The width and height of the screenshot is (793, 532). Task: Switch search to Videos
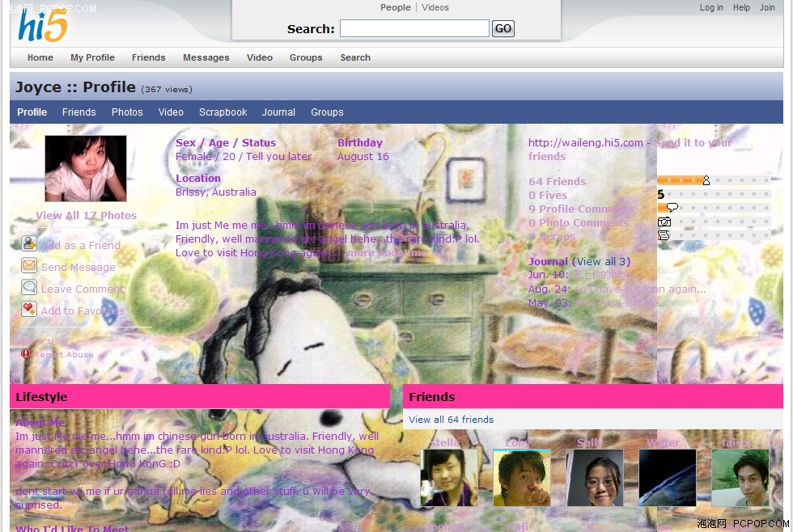tap(435, 7)
